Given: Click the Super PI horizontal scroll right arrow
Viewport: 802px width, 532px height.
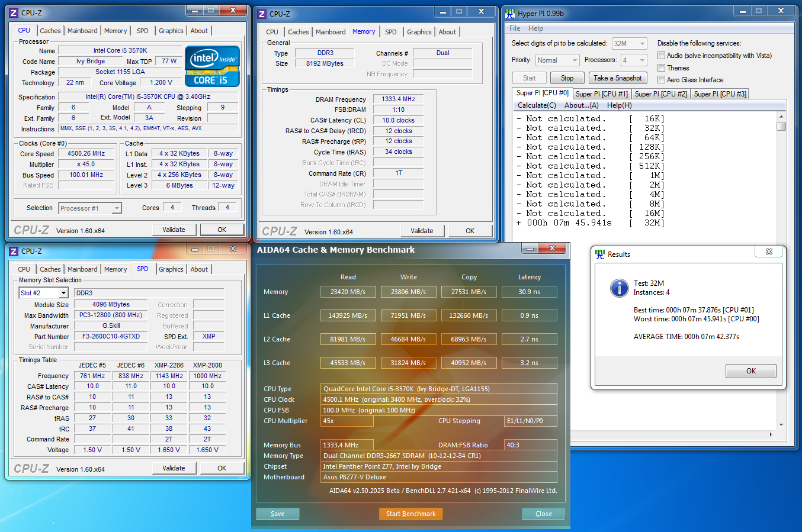Looking at the screenshot, I should [771, 434].
